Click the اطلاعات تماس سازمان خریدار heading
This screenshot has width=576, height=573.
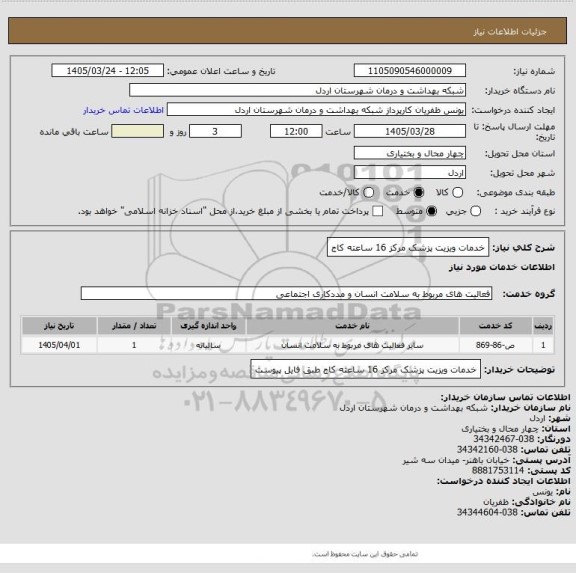[x=505, y=397]
